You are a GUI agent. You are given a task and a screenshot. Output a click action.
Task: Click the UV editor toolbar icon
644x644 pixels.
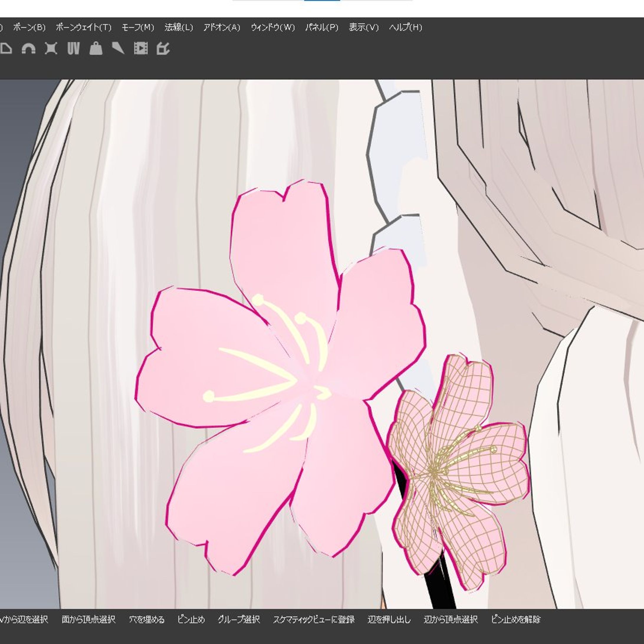(73, 48)
